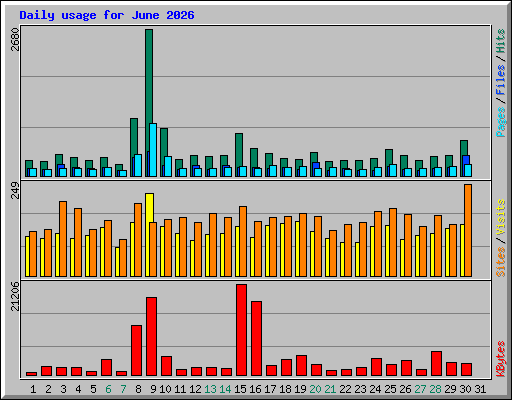Select the red KBytes bar for day 15
Viewport: 512px width, 400px height.
241,330
